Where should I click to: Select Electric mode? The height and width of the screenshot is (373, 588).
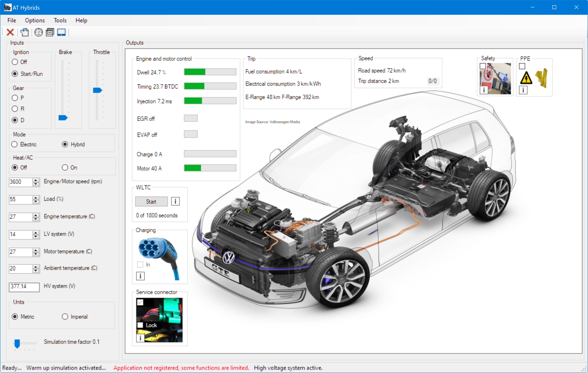coord(14,144)
